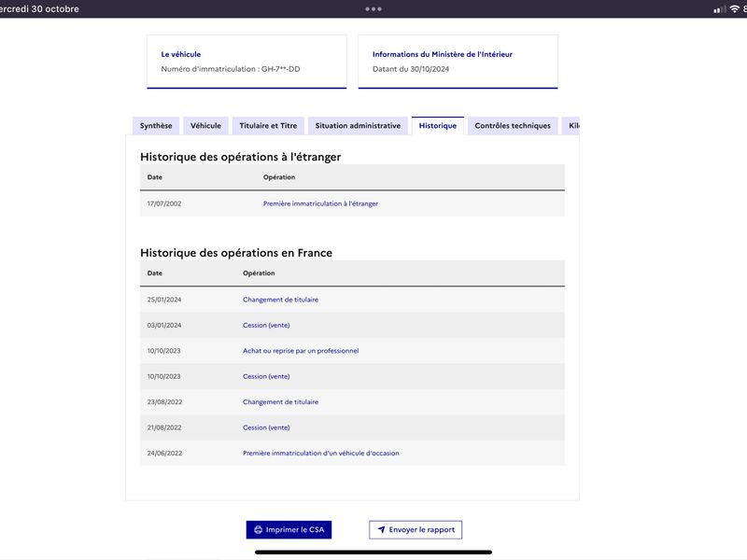The width and height of the screenshot is (747, 560).
Task: Tap the cellular signal bars icon
Action: (x=719, y=9)
